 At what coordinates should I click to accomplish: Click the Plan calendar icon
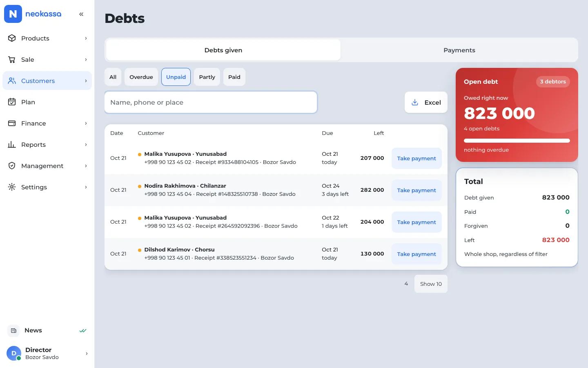click(x=12, y=102)
